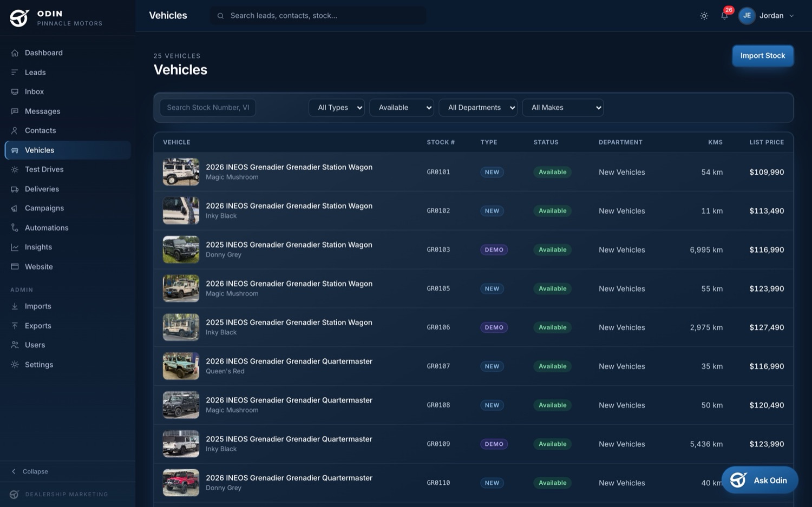Click the Deliveries truck icon
Viewport: 812px width, 507px height.
coord(15,189)
